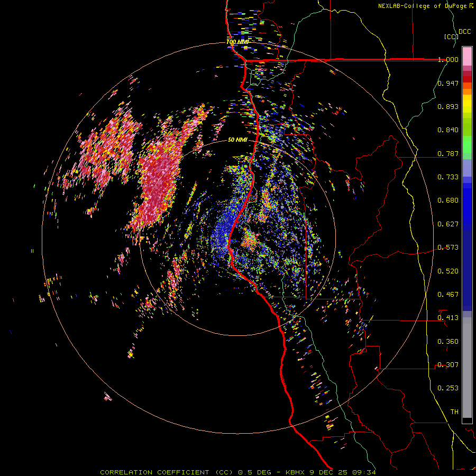
Task: Click the 0.307 scale value
Action: click(x=448, y=365)
